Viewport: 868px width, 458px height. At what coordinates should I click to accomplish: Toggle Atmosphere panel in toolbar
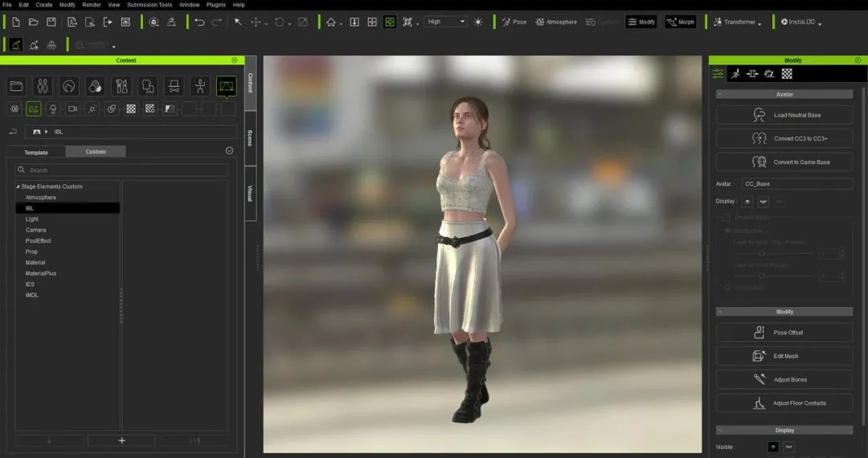555,22
